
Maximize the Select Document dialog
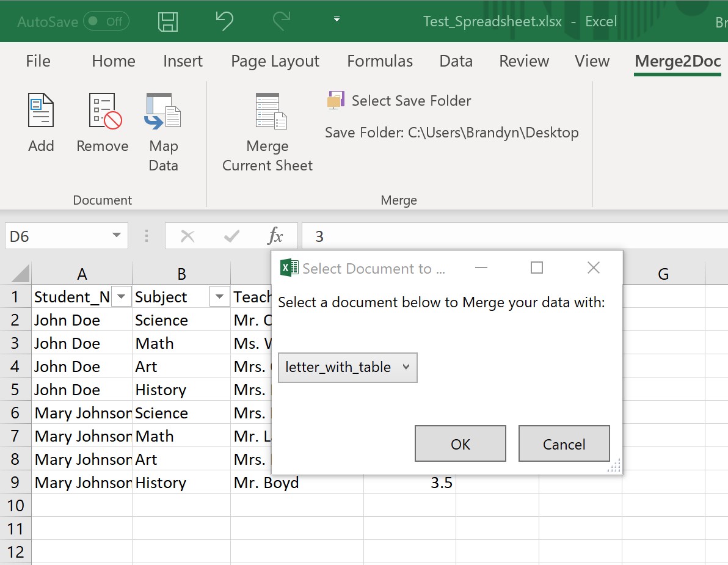point(537,268)
